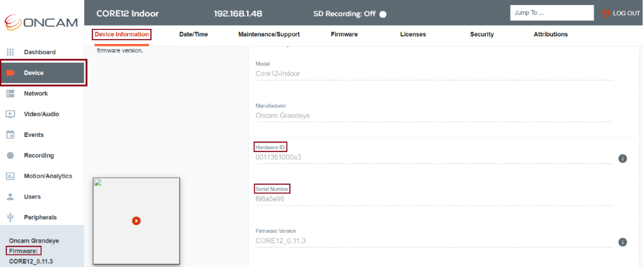644x267 pixels.
Task: Open the Video/Audio section
Action: [42, 114]
